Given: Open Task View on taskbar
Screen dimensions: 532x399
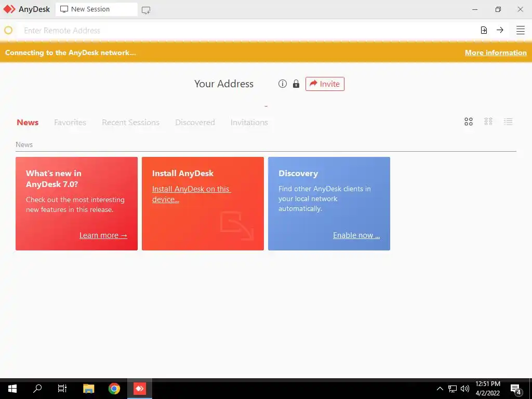Looking at the screenshot, I should pos(62,389).
